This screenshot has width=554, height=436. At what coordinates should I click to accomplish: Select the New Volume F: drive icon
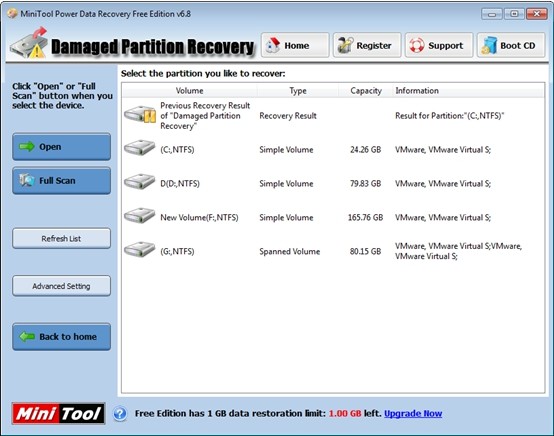tap(140, 215)
